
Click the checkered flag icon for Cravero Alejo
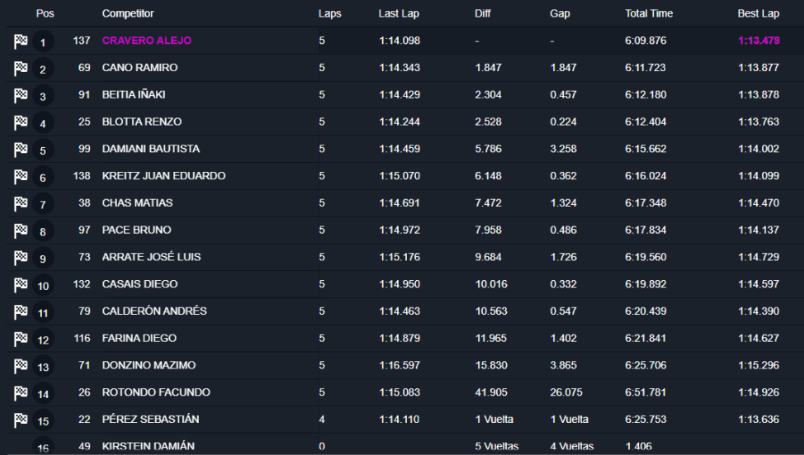21,42
